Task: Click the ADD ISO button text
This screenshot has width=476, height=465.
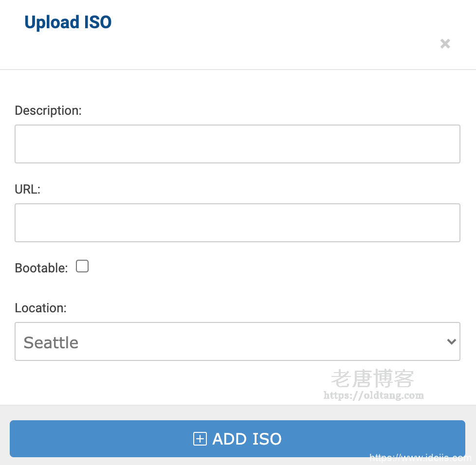Action: coord(247,439)
